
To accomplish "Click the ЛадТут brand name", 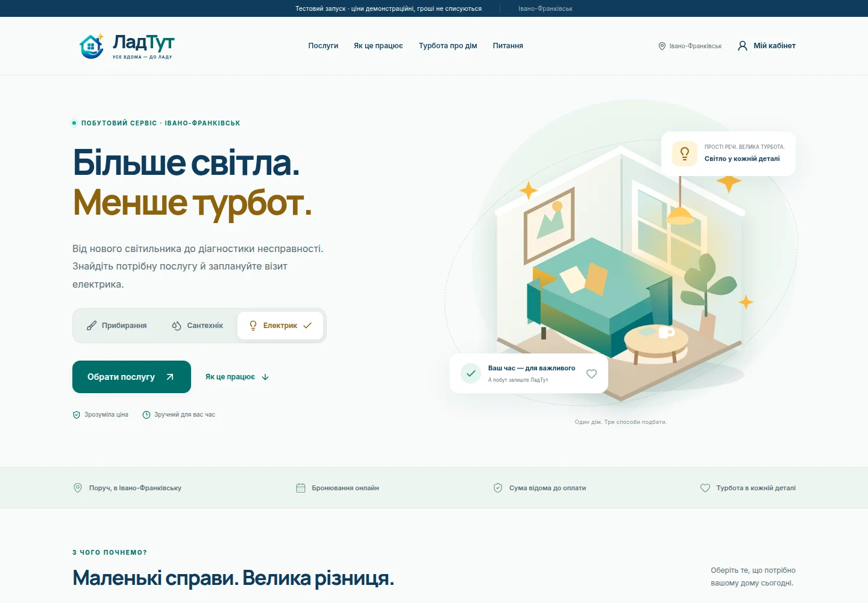I will point(143,42).
